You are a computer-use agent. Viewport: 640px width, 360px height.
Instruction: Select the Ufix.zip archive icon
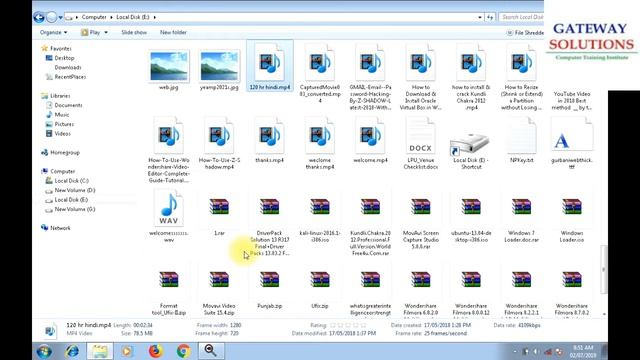pyautogui.click(x=320, y=280)
